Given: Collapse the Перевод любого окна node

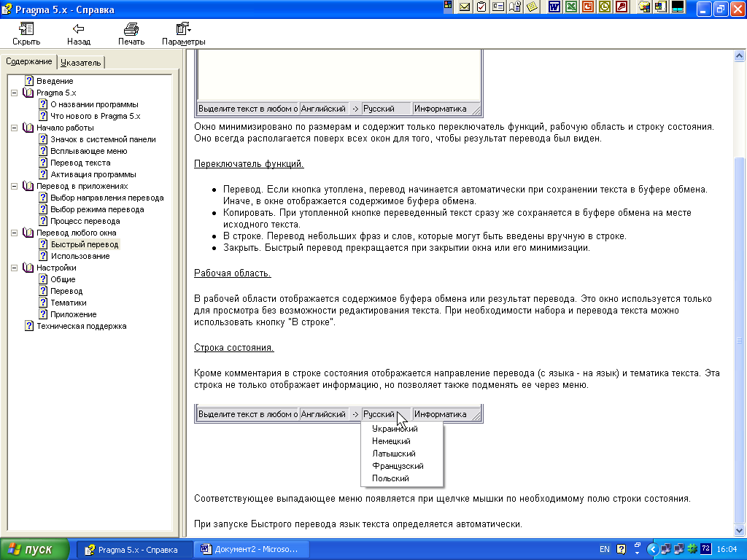Looking at the screenshot, I should point(15,233).
